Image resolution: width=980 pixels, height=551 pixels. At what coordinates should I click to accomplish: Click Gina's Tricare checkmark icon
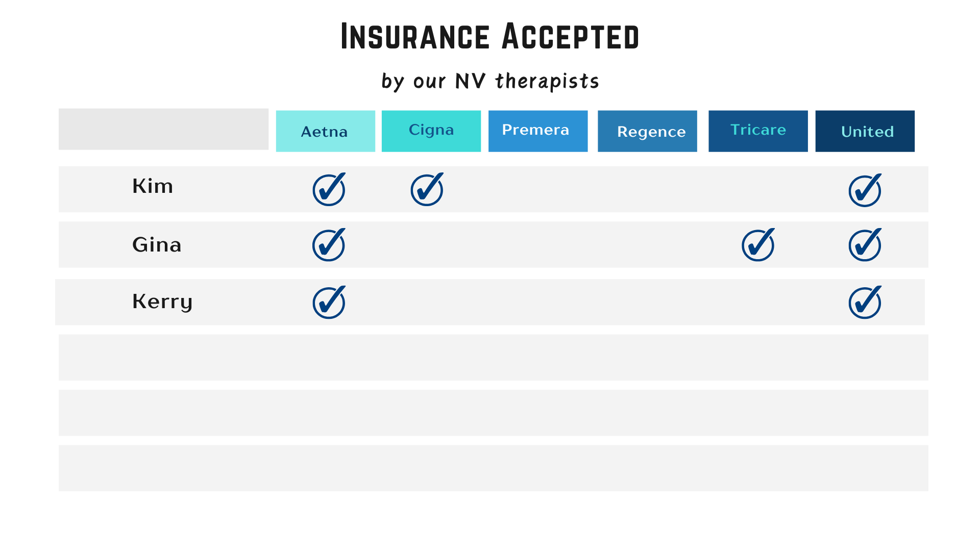click(758, 245)
